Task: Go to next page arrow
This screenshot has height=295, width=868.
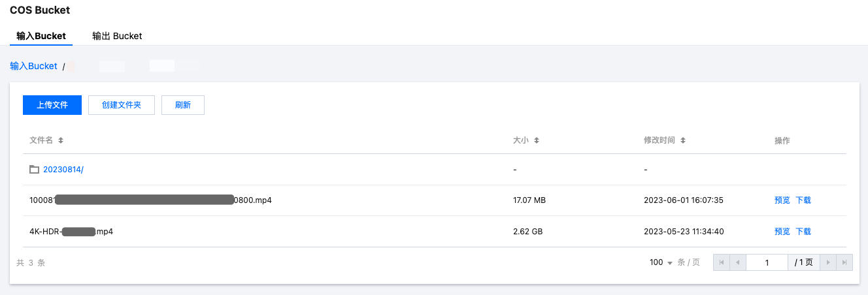Action: pyautogui.click(x=828, y=262)
